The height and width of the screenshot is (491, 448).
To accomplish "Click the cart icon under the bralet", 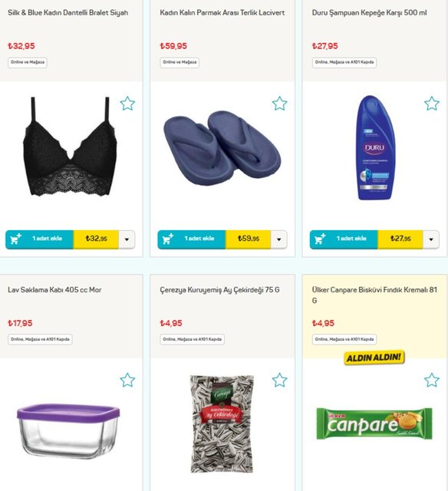I will [x=15, y=239].
